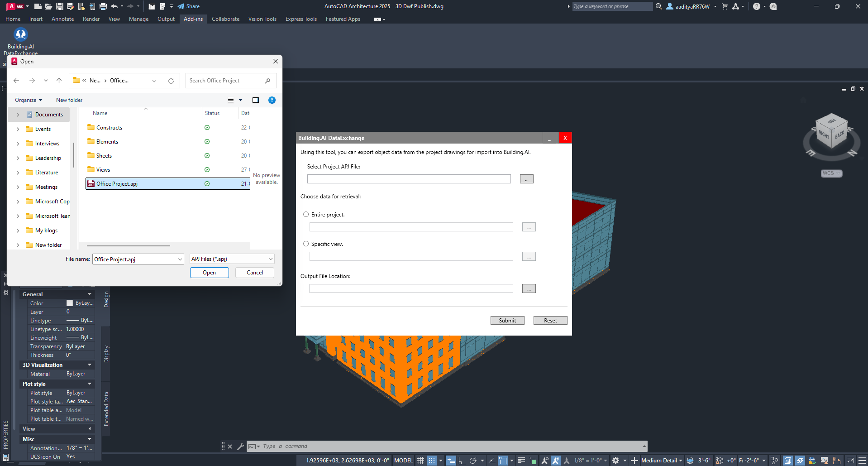The image size is (868, 466).
Task: Open the Autodesk App Store cart icon
Action: point(725,6)
